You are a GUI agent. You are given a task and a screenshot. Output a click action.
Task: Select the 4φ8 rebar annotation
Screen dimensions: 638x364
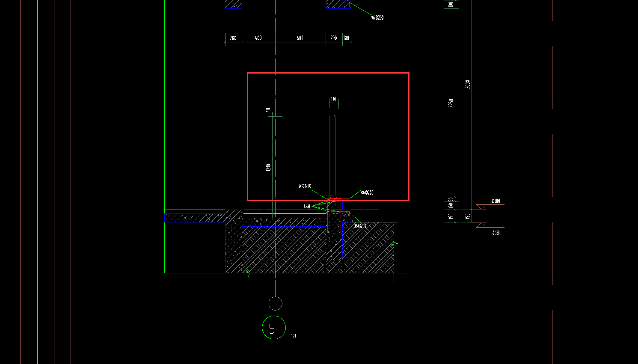click(307, 207)
